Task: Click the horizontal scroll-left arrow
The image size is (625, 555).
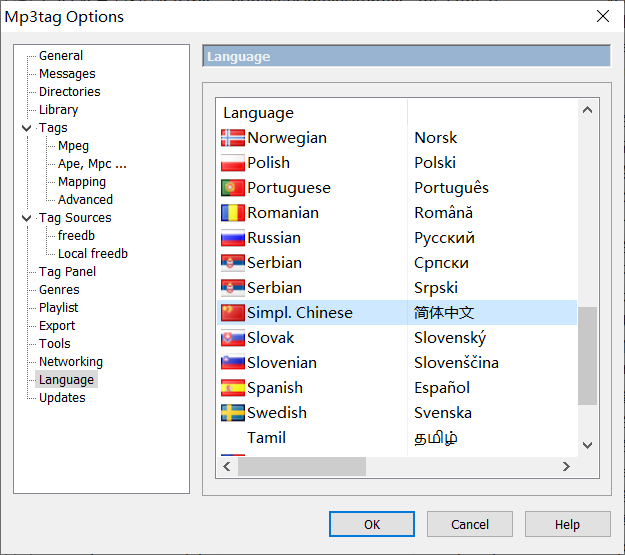Action: (x=227, y=466)
